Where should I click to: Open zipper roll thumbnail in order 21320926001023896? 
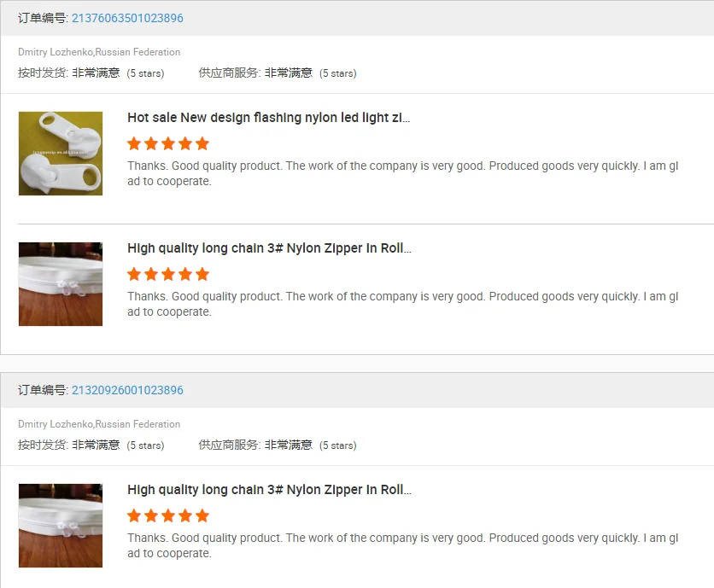pyautogui.click(x=61, y=526)
